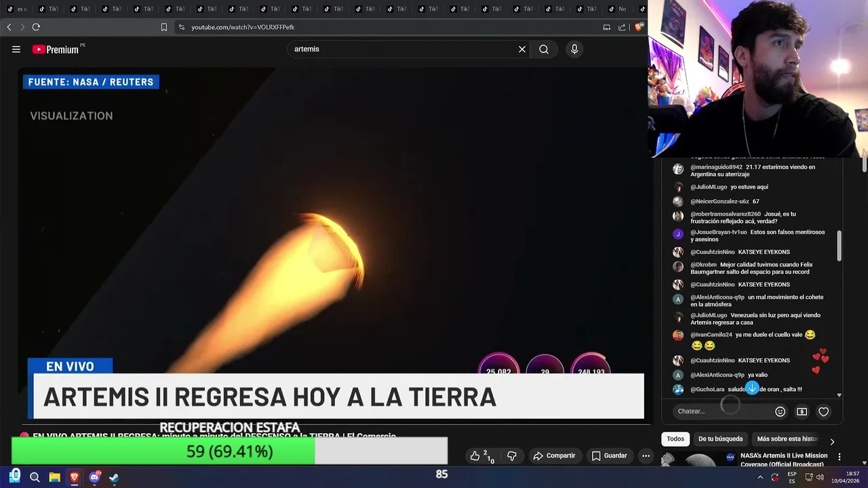Open @Dkrobm chat username
This screenshot has height=488, width=868.
703,265
